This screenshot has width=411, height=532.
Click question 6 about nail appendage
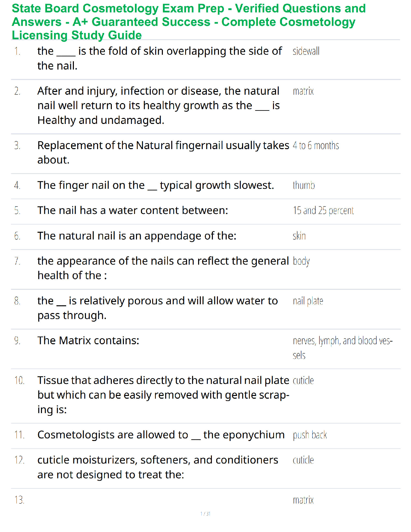[x=137, y=236]
